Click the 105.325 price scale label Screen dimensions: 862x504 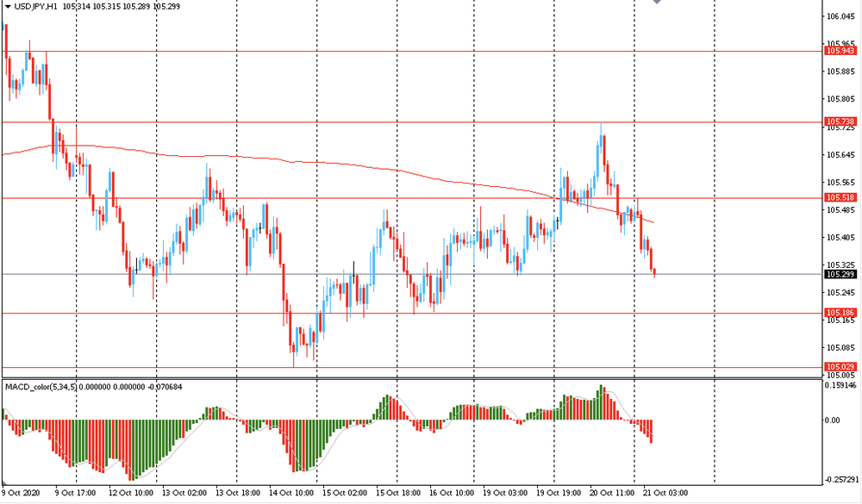click(841, 264)
